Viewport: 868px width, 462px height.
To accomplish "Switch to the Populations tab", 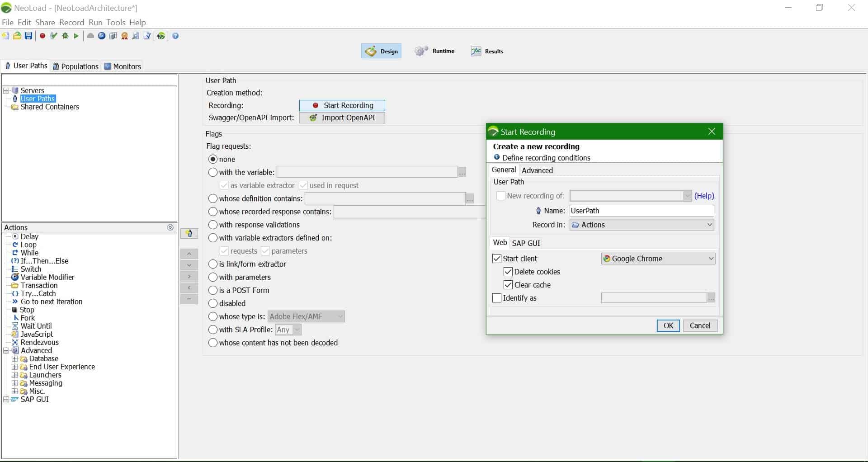I will (x=75, y=66).
